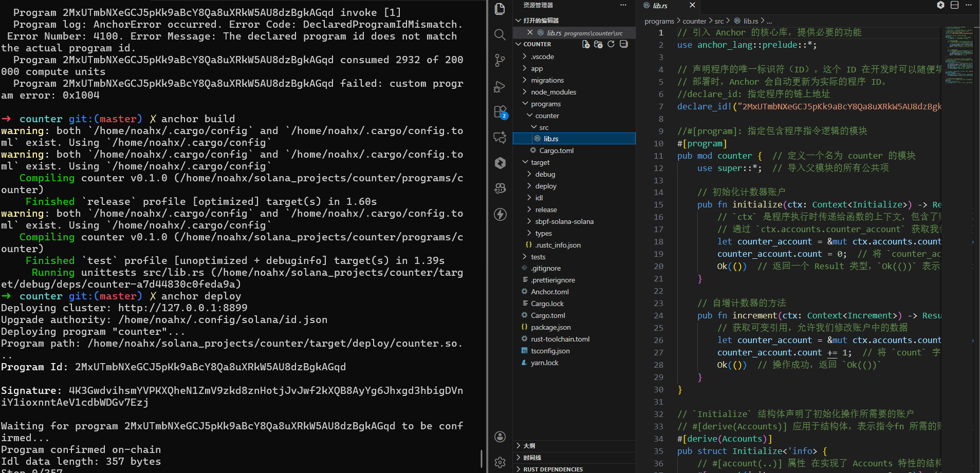
Task: Collapse the target folder
Action: [540, 162]
